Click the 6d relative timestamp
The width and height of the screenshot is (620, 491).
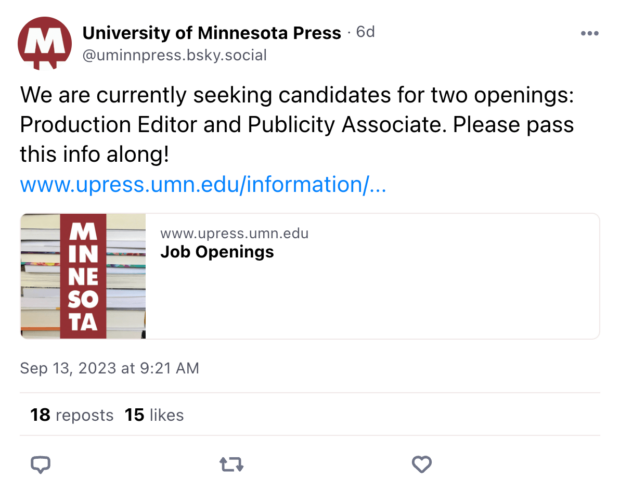(365, 33)
